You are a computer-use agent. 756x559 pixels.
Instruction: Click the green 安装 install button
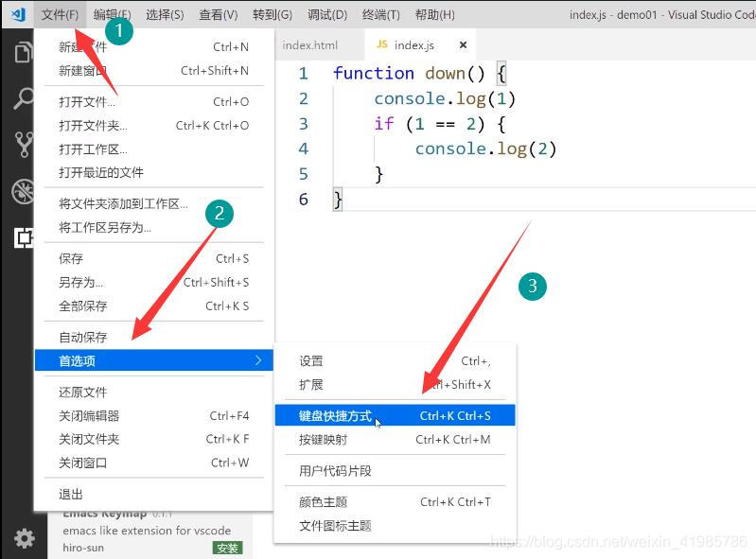click(227, 548)
